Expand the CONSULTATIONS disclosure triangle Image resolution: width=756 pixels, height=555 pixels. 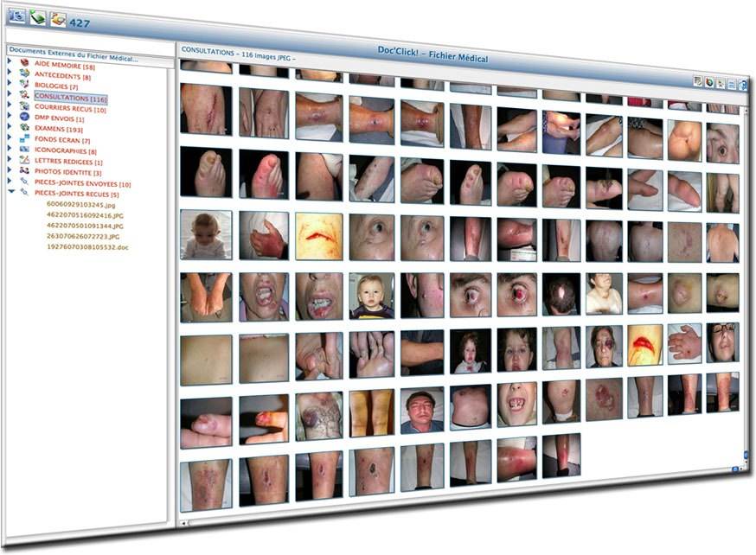point(10,93)
